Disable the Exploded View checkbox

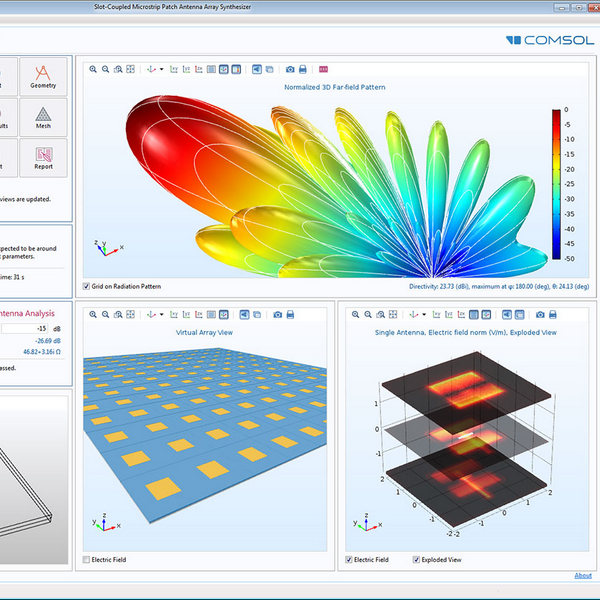tap(416, 559)
